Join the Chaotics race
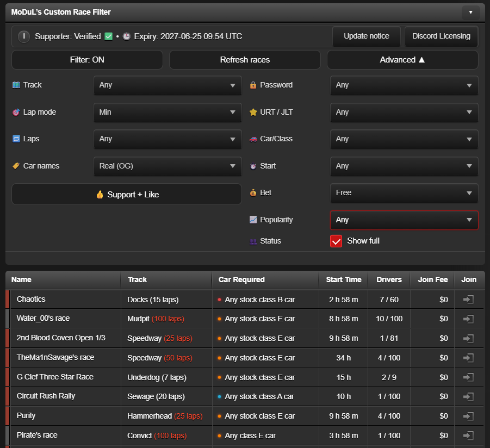 [468, 300]
